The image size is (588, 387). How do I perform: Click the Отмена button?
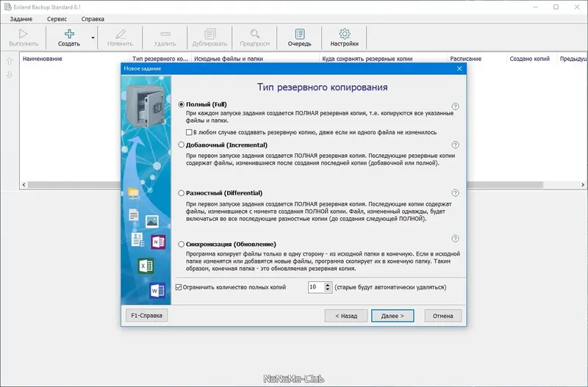[x=443, y=316]
